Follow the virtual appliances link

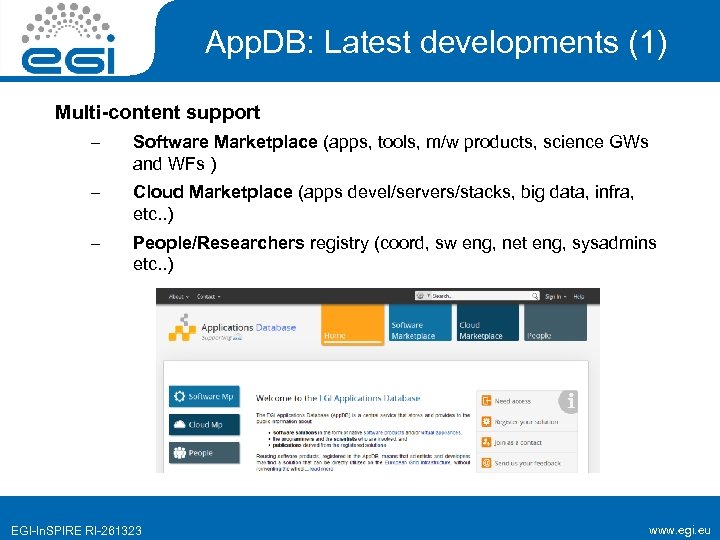point(441,433)
